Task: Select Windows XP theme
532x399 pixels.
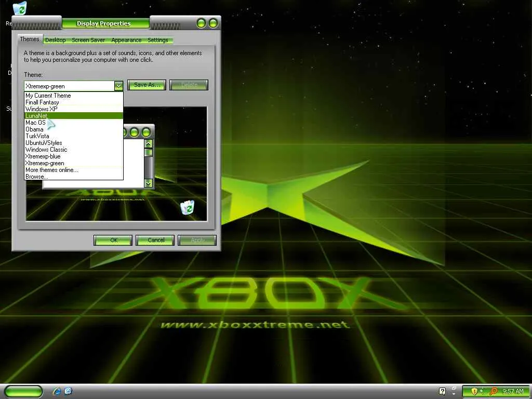Action: click(x=74, y=109)
